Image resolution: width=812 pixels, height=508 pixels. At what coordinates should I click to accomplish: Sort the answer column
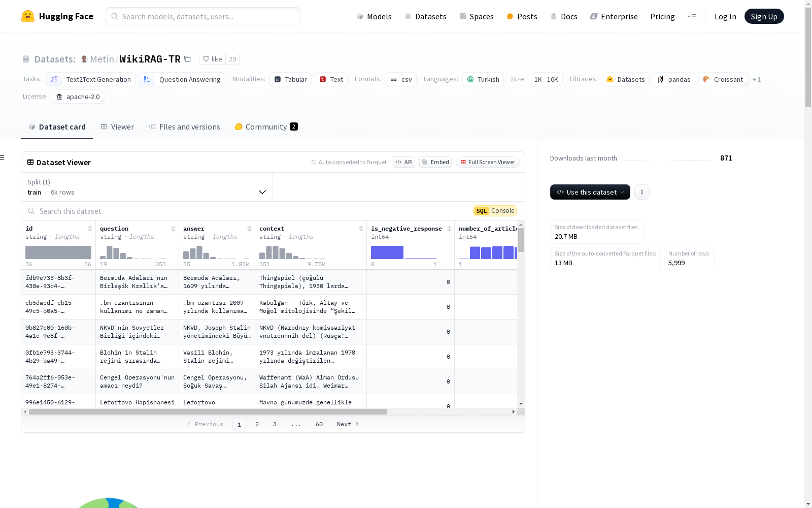click(249, 229)
